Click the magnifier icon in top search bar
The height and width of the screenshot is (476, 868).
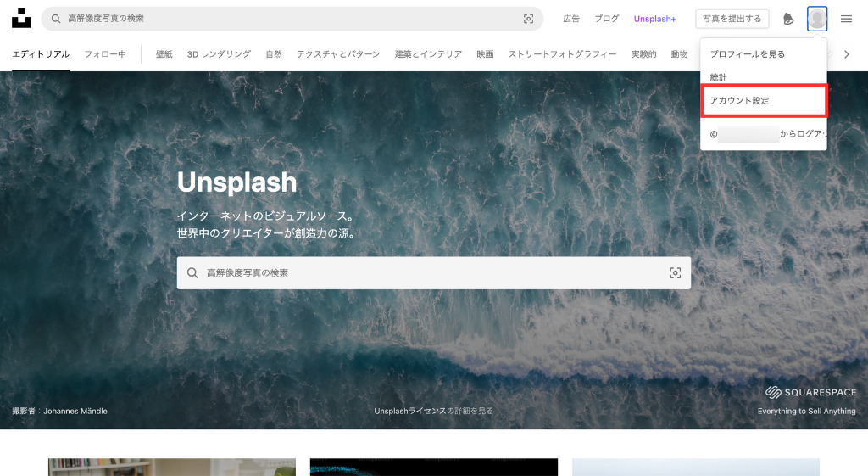56,19
